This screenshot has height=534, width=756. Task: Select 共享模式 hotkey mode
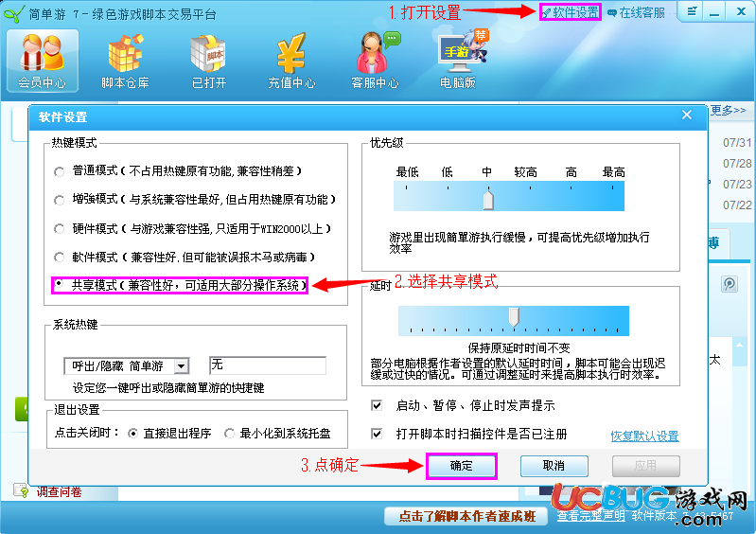click(59, 284)
